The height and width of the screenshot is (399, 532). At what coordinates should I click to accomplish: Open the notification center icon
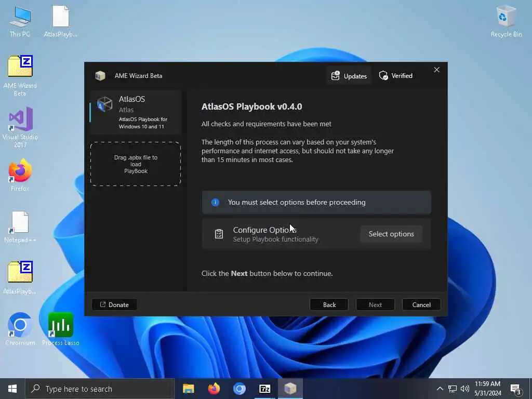click(516, 389)
